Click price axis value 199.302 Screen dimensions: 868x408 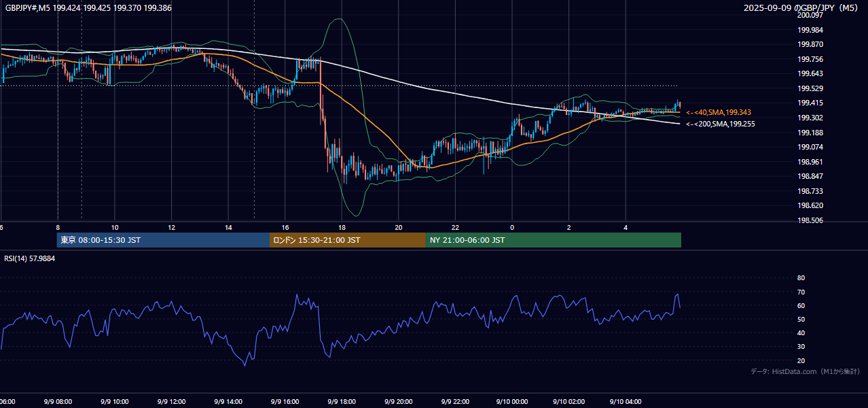[810, 118]
